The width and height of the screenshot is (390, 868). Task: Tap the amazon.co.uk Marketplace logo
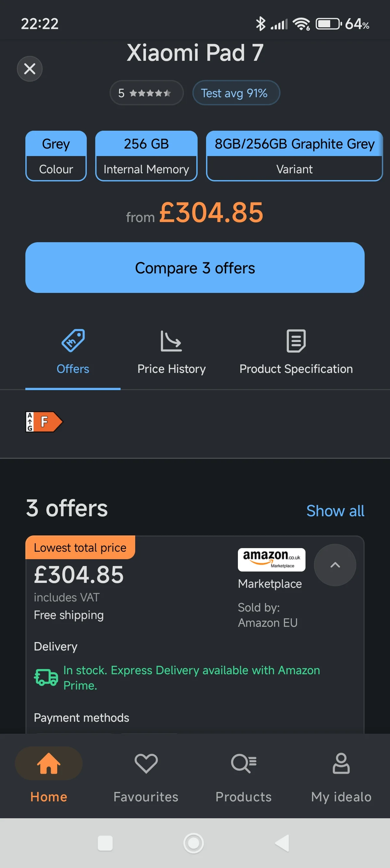(x=271, y=559)
